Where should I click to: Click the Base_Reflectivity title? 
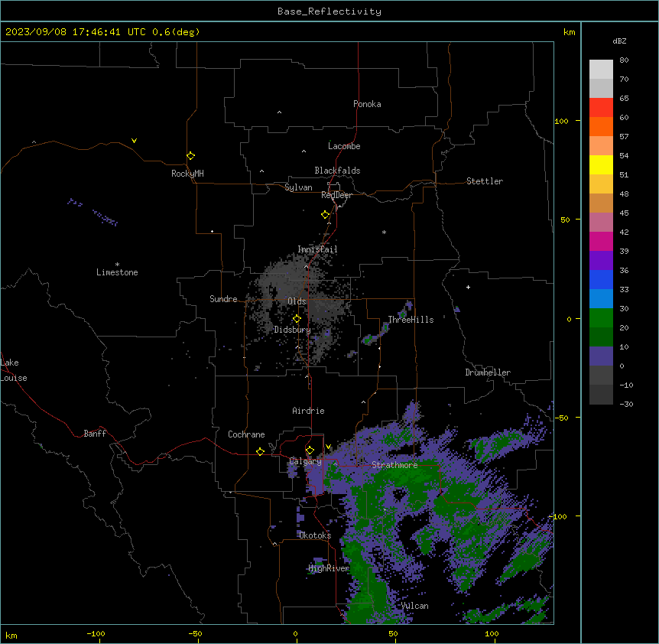tap(329, 11)
